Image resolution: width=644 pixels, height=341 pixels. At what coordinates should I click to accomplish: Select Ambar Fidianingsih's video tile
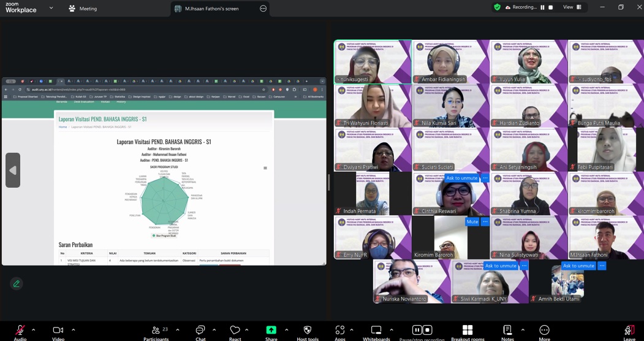coord(451,61)
